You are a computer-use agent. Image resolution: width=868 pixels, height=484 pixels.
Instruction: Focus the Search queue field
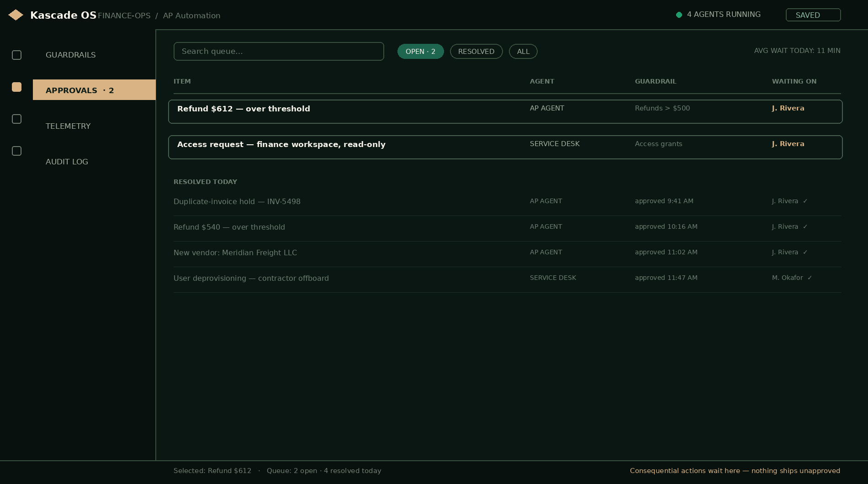coord(279,51)
